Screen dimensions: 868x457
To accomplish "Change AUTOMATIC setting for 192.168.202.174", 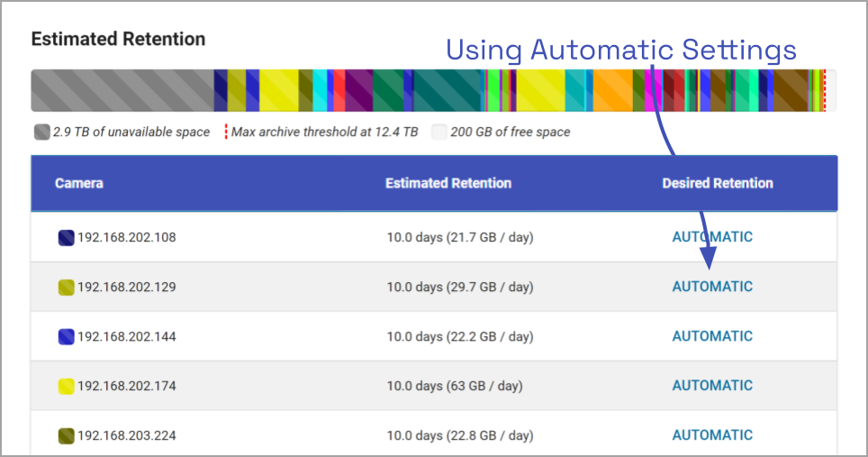I will pyautogui.click(x=712, y=386).
